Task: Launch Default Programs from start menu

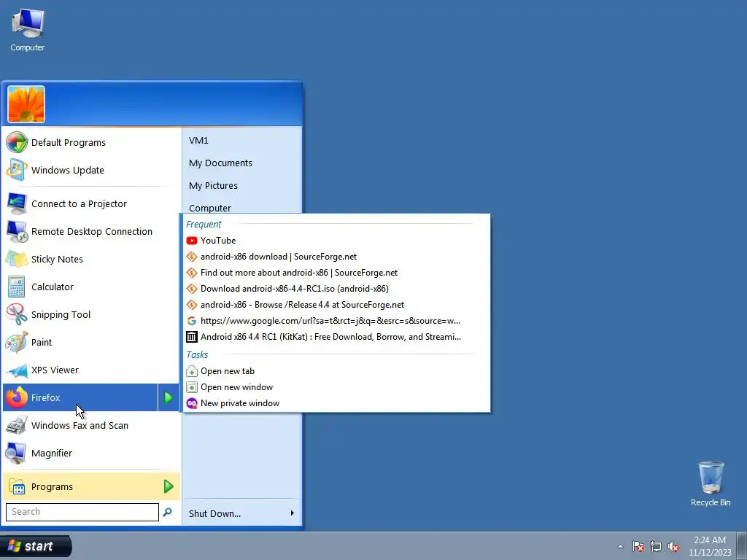Action: click(x=91, y=142)
